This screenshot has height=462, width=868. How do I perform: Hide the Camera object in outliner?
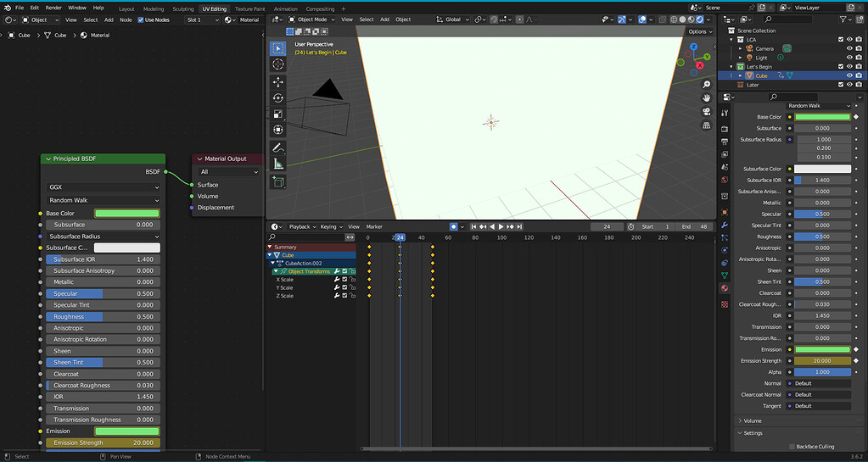[850, 48]
